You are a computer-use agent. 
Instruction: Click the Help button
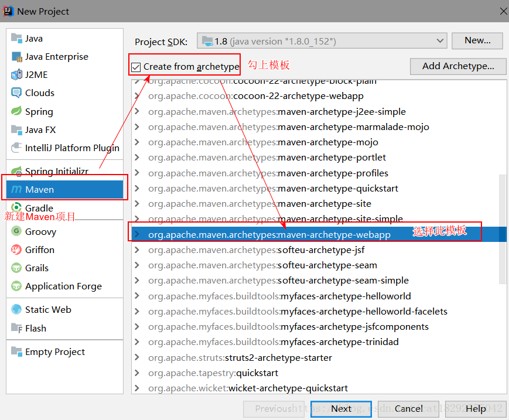[x=476, y=409]
